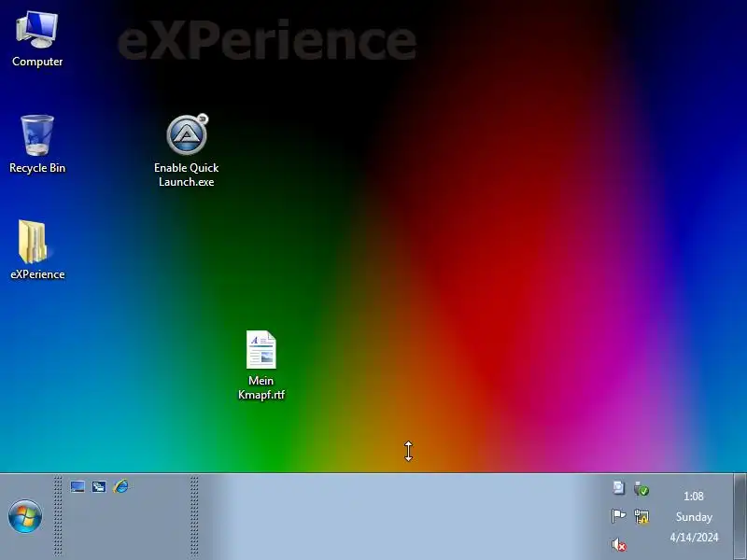747x560 pixels.
Task: Click the Action Center flag tray icon
Action: pos(618,516)
